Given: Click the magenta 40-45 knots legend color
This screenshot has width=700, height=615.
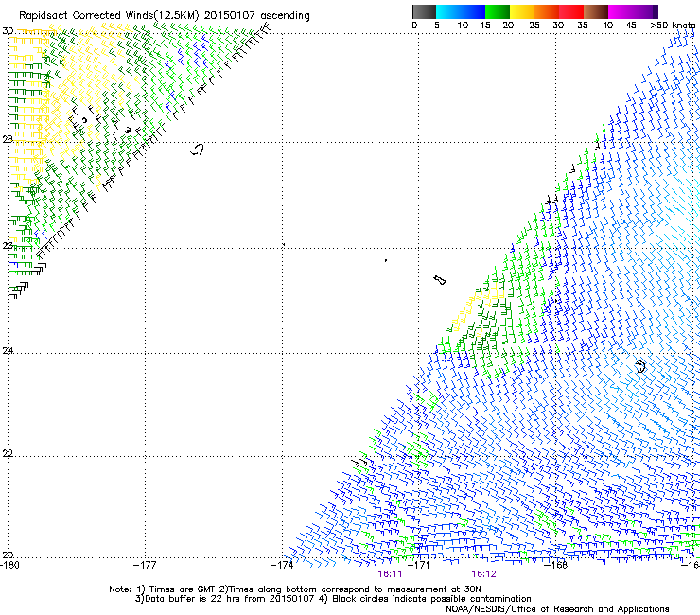Looking at the screenshot, I should [x=621, y=11].
